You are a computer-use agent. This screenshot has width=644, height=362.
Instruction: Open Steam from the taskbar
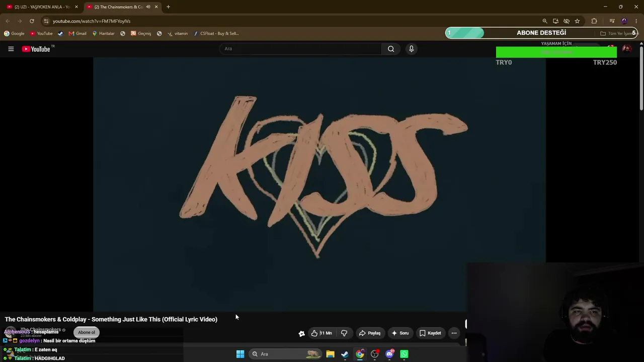click(x=345, y=354)
